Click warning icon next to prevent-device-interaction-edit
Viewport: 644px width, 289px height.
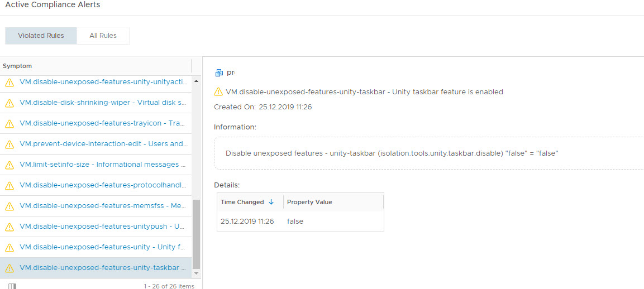[9, 144]
